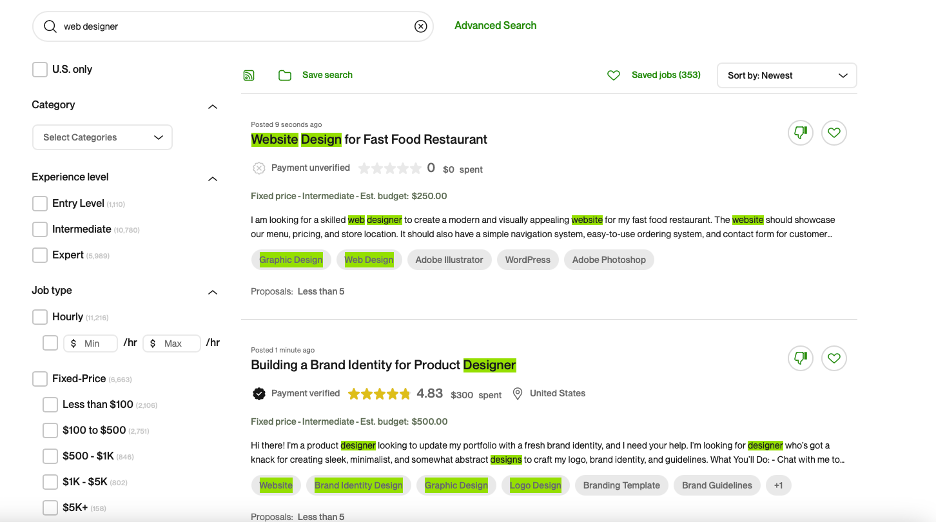Click the magnifying glass search icon
936x522 pixels.
click(50, 26)
